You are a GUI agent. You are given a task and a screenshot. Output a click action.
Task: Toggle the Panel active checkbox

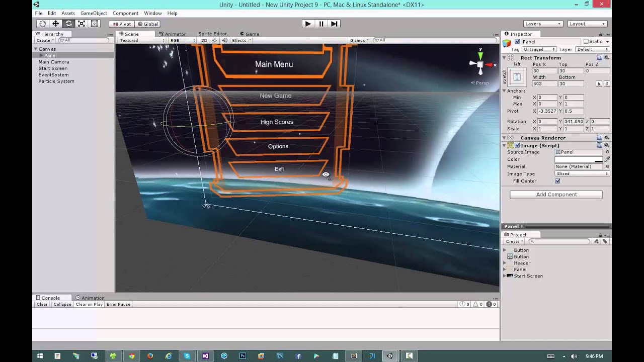[x=517, y=42]
